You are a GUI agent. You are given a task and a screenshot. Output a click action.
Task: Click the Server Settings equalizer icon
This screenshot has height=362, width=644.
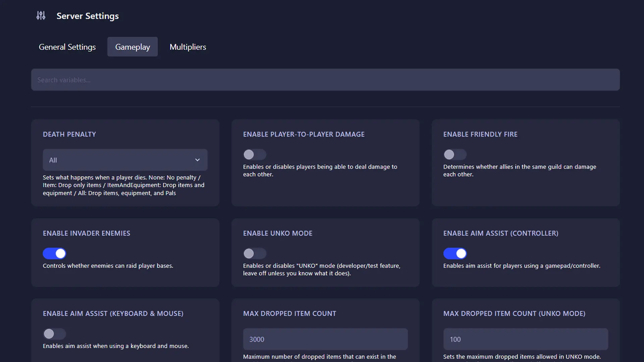41,15
